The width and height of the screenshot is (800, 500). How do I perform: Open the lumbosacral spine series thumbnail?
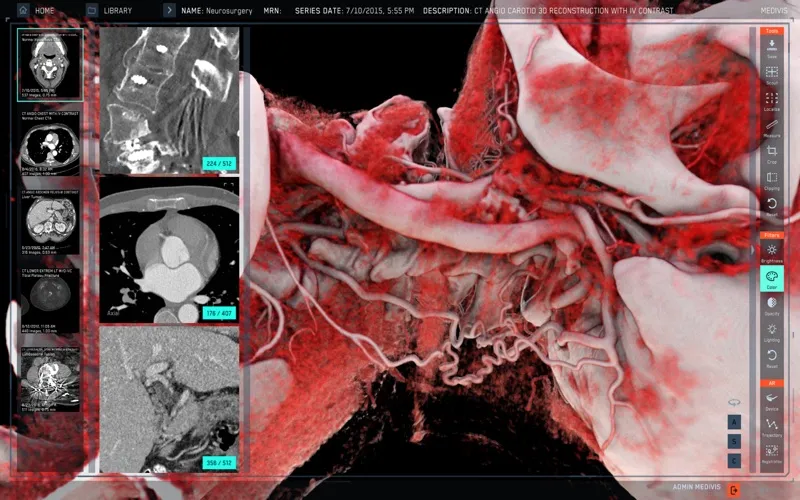point(49,379)
